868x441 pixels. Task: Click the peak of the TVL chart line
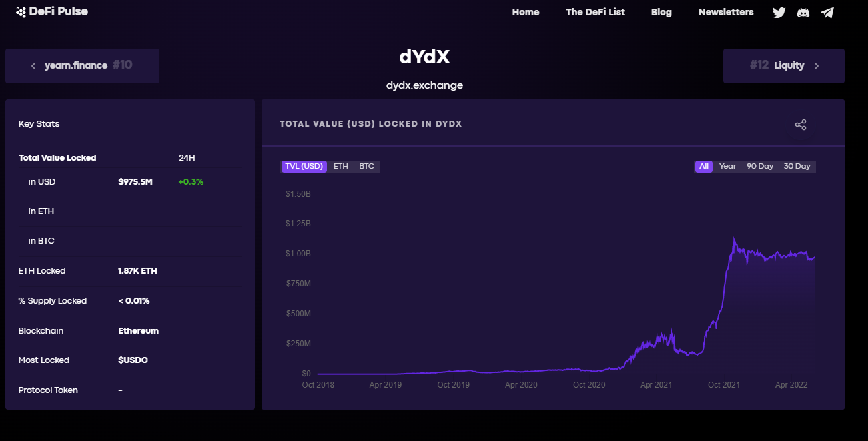734,238
